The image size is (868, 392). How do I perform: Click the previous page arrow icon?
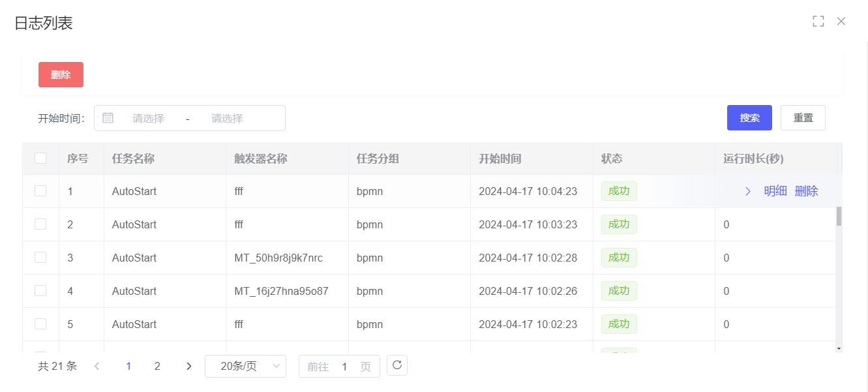[x=97, y=367]
